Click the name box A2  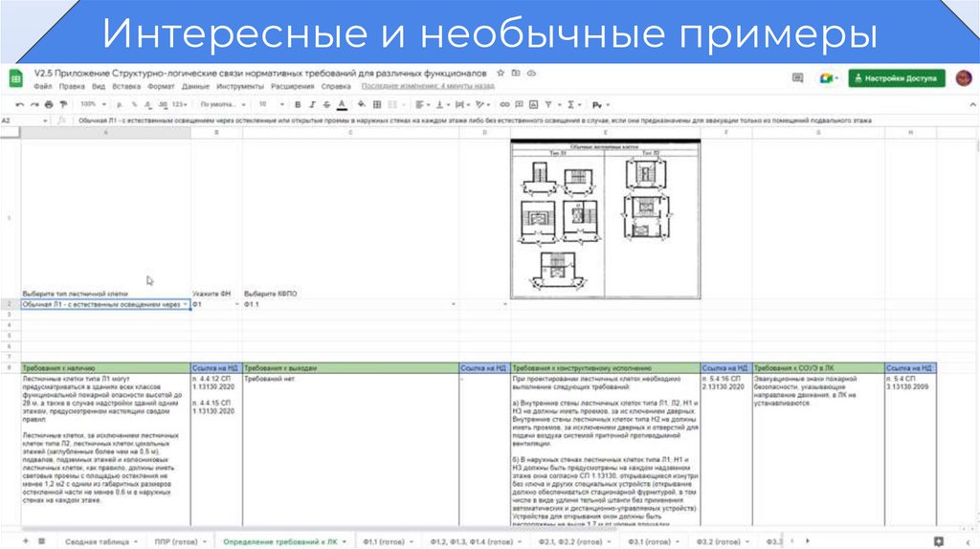[24, 121]
